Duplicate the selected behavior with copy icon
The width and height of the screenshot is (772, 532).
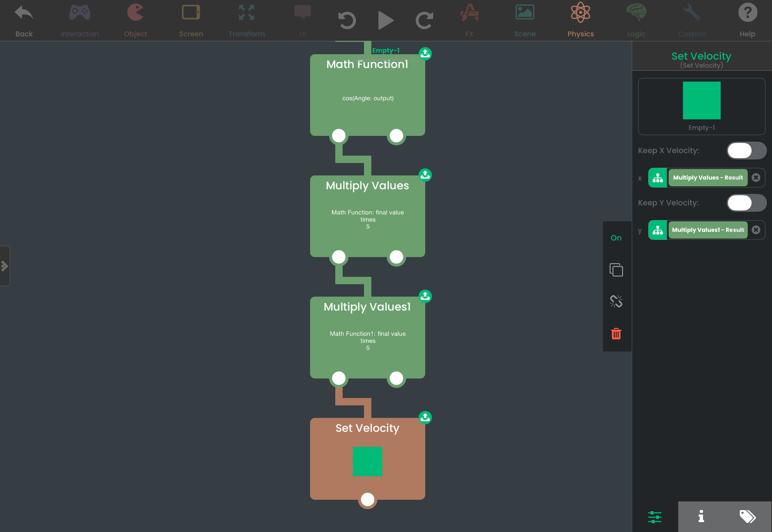click(x=616, y=270)
